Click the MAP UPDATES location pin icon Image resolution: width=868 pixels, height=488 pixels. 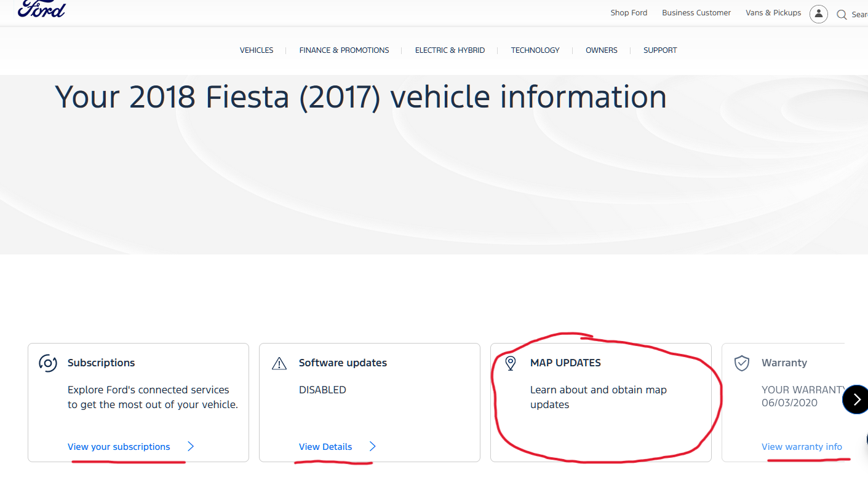[x=510, y=363]
